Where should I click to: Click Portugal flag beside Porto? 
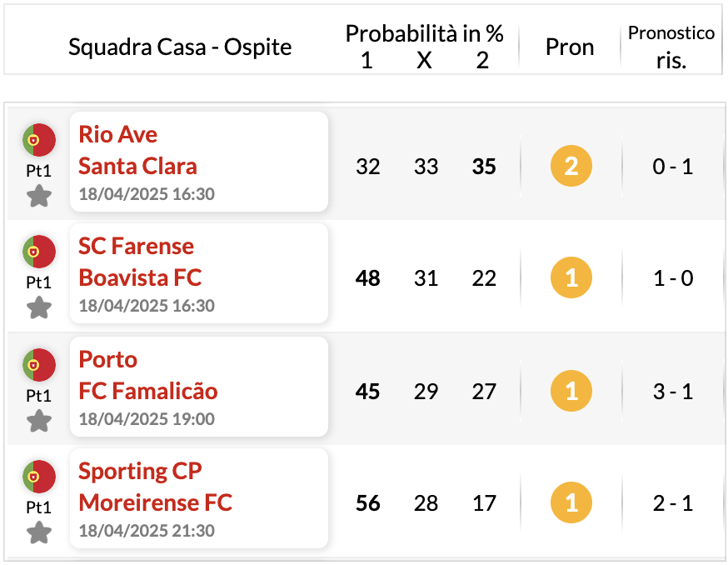tap(39, 365)
